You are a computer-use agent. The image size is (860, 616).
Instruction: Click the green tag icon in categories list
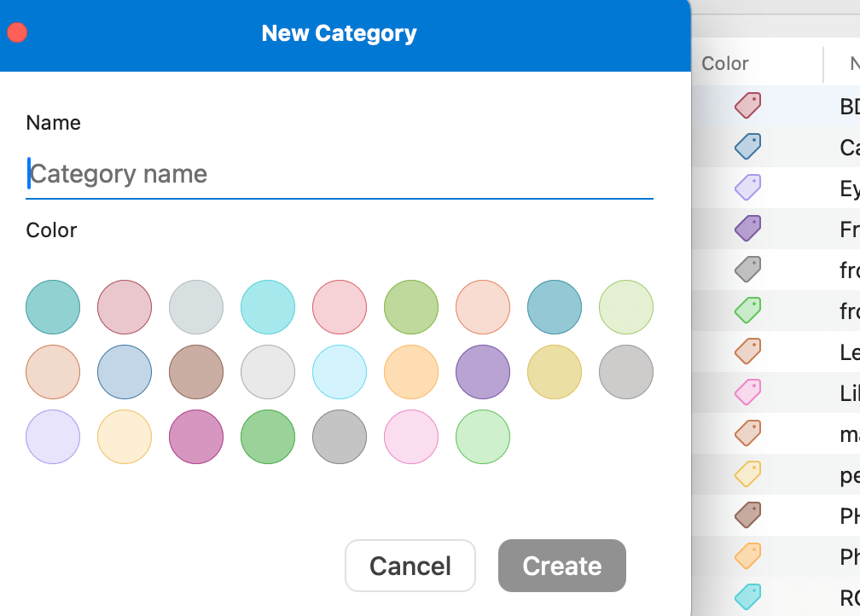pyautogui.click(x=748, y=310)
